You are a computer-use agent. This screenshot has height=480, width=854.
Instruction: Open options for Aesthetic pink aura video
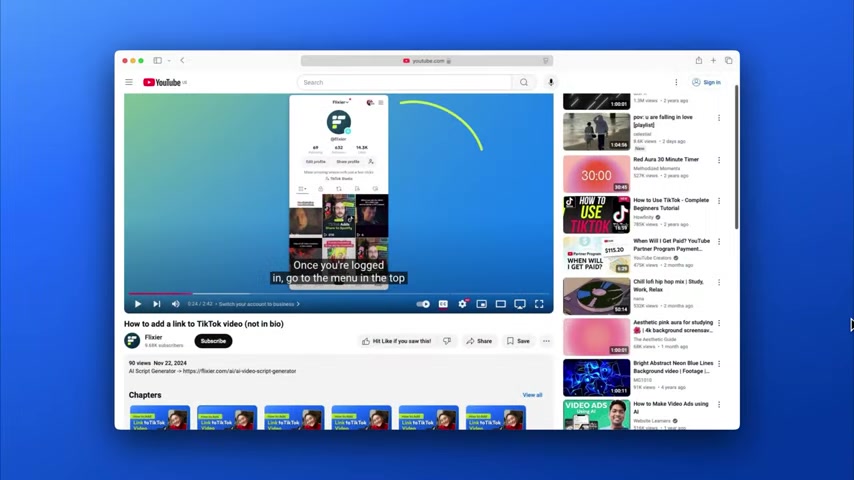point(719,323)
